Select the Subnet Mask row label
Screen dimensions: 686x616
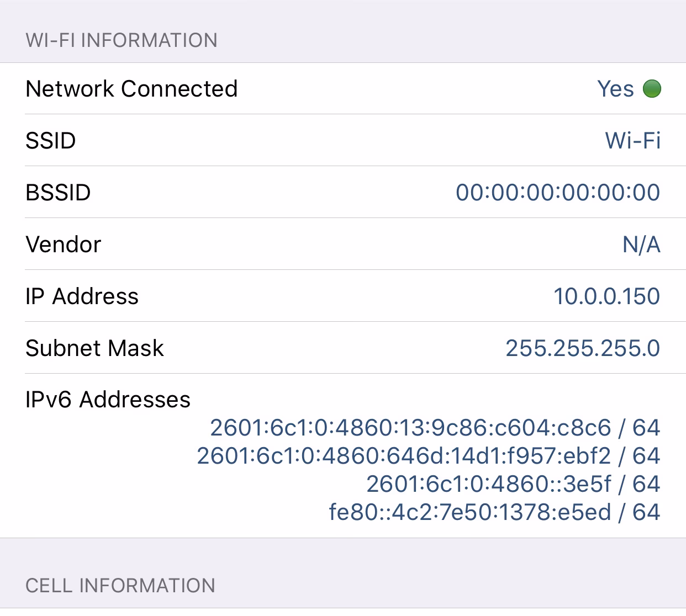[x=94, y=348]
